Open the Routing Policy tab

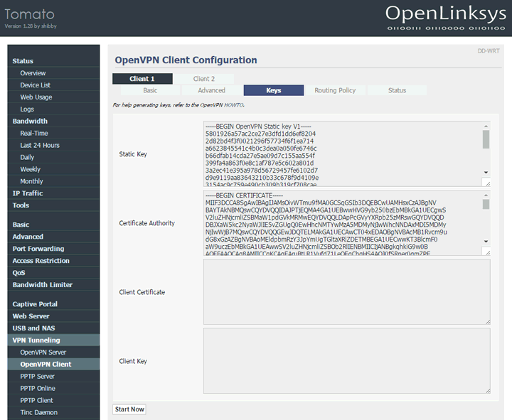[x=335, y=90]
